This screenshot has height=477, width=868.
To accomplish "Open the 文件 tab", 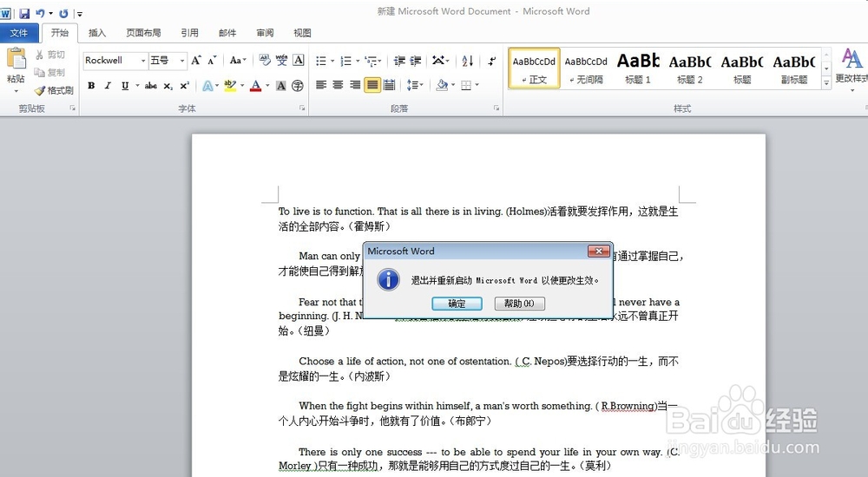I will [x=19, y=33].
